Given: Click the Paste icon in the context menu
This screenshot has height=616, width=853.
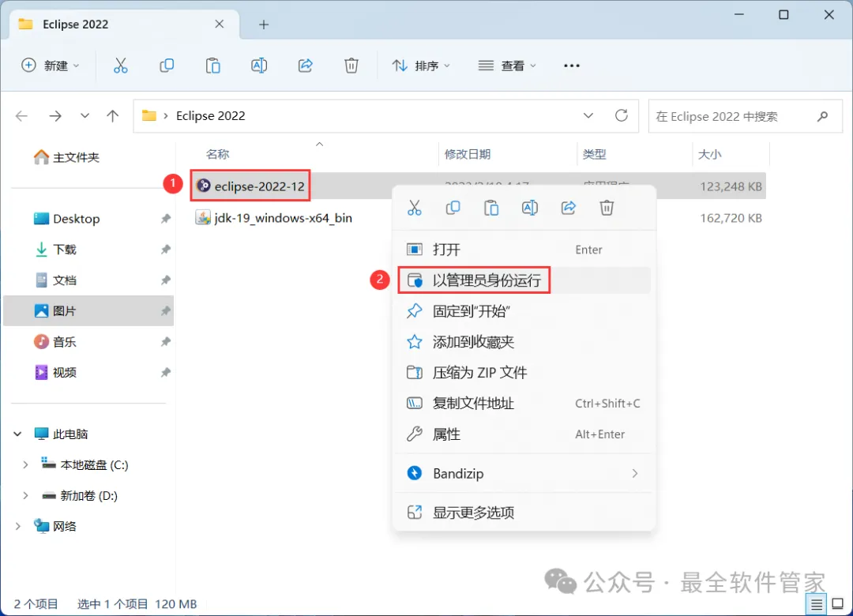Looking at the screenshot, I should (x=491, y=208).
